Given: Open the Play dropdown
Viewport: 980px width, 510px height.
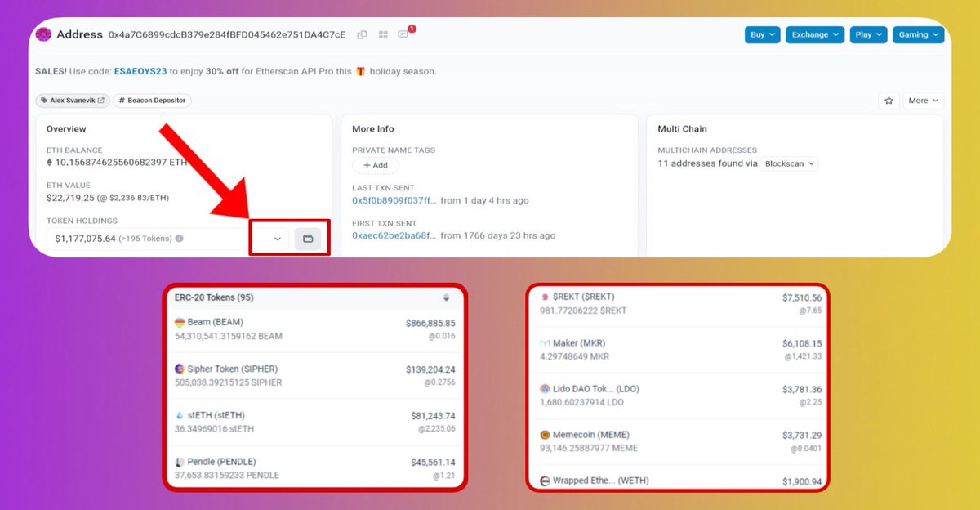Looking at the screenshot, I should 868,35.
